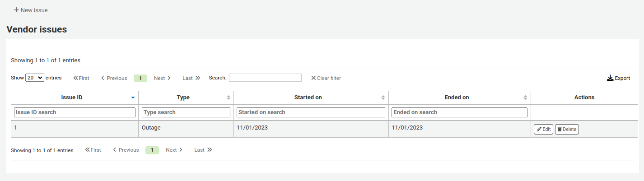Image resolution: width=644 pixels, height=181 pixels.
Task: Click Previous in the bottom pagination
Action: 126,150
